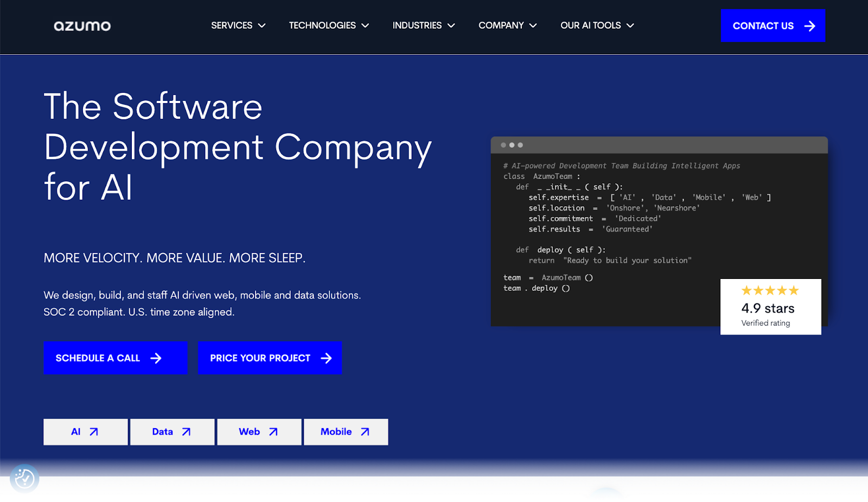
Task: Click the arrow icon on Price Your Project
Action: click(x=326, y=358)
